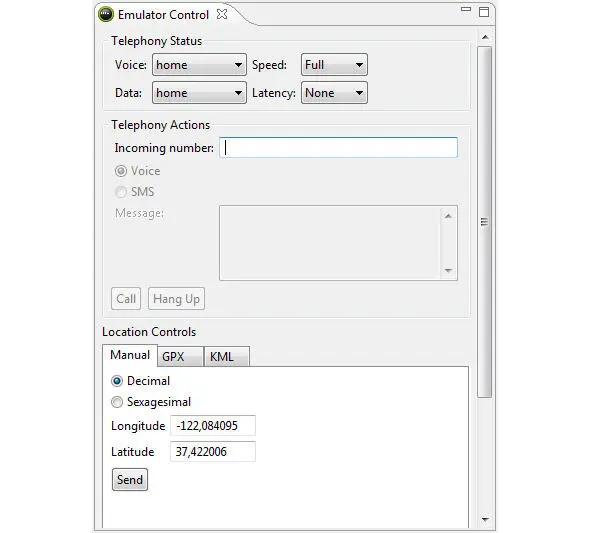Viewport: 591px width, 533px height.
Task: Select the Decimal radio button
Action: point(117,381)
